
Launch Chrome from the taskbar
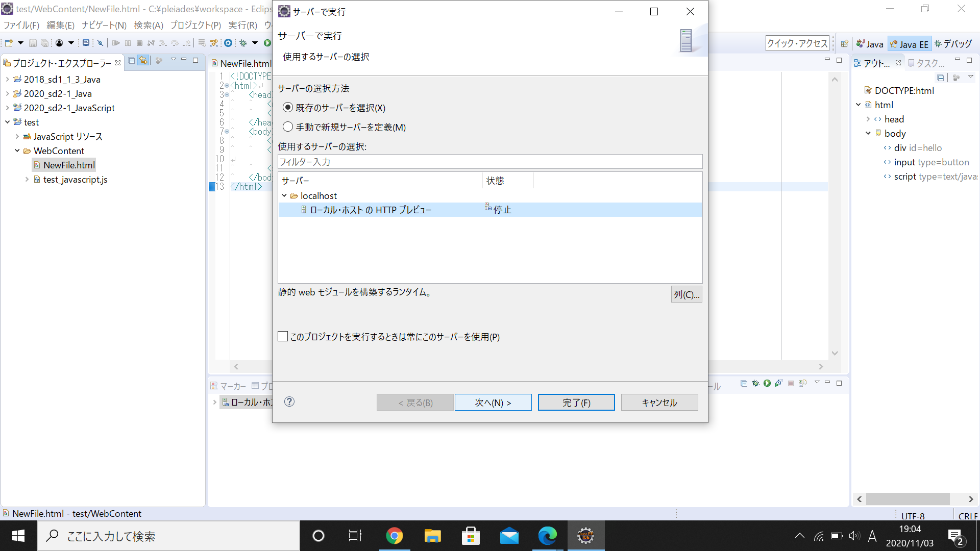click(394, 536)
